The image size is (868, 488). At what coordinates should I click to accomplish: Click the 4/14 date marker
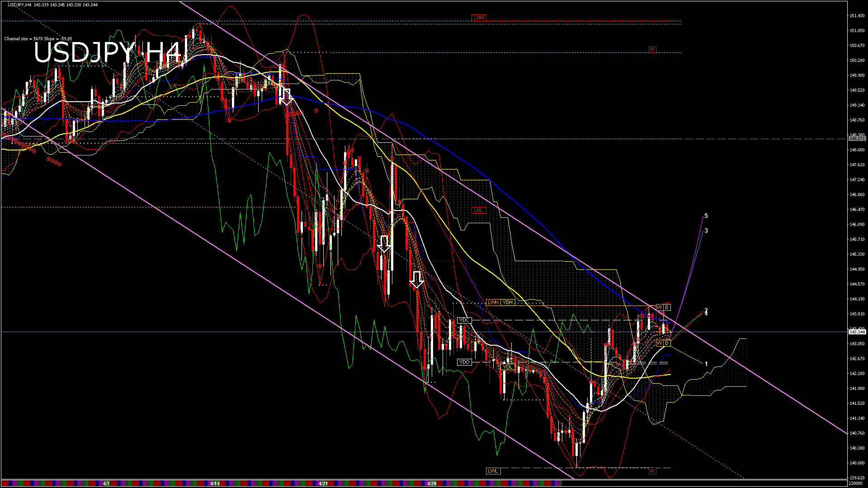tap(215, 483)
